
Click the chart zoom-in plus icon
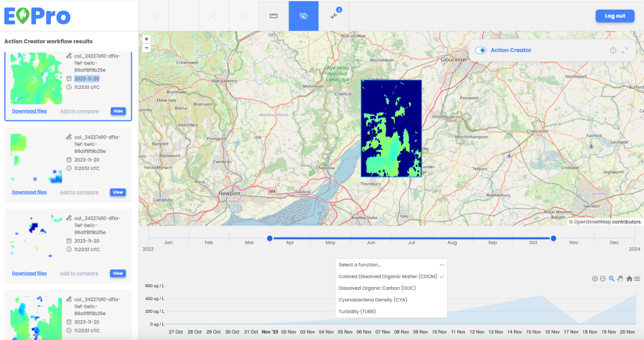tap(594, 279)
